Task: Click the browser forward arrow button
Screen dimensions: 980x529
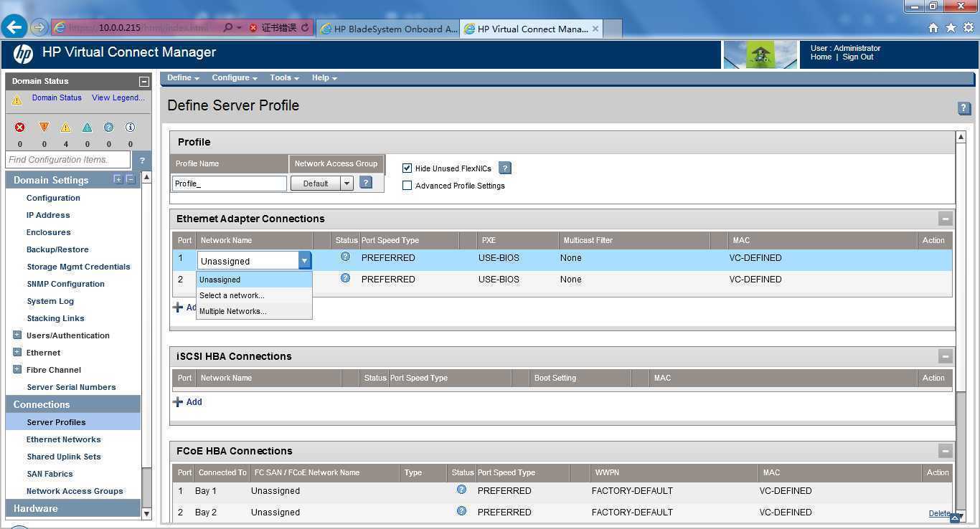Action: pos(39,28)
